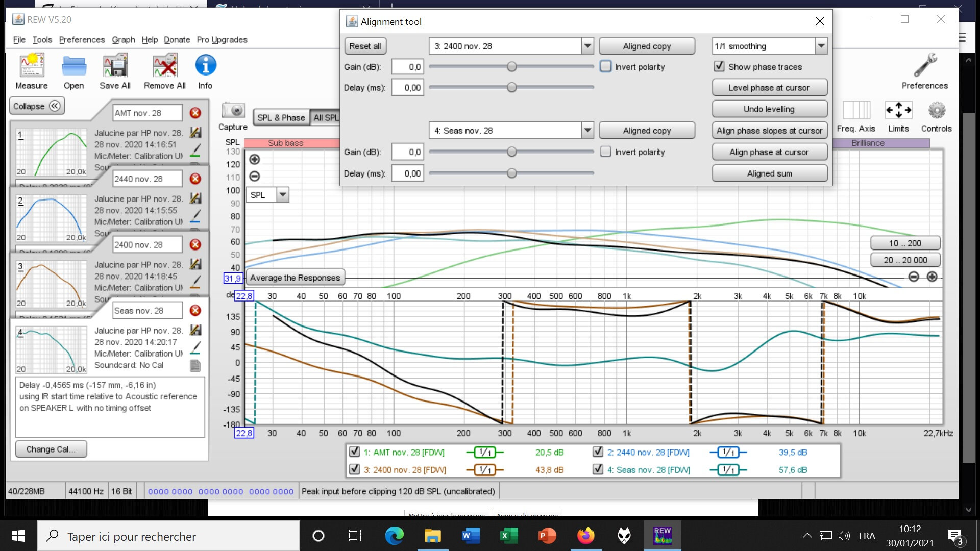Open the 4: Seas nov. 28 dropdown
The width and height of the screenshot is (980, 551).
pyautogui.click(x=587, y=131)
